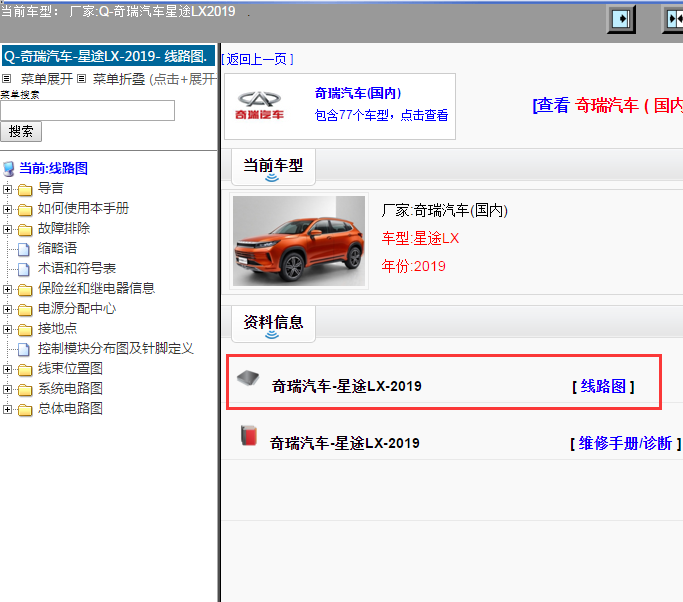Open the 奇瑞汽车(国内) link
The image size is (683, 602).
click(x=358, y=93)
